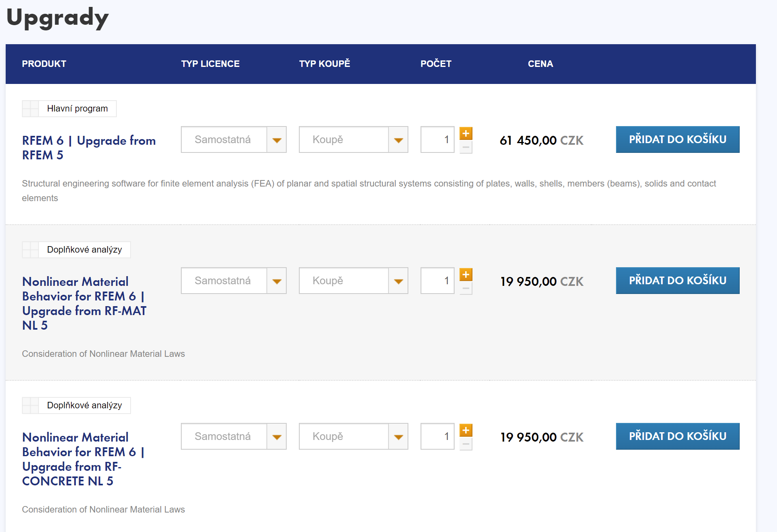Click grid icon beside RF-CONCRETE NL 5 category tag
This screenshot has height=532, width=777.
pyautogui.click(x=30, y=405)
